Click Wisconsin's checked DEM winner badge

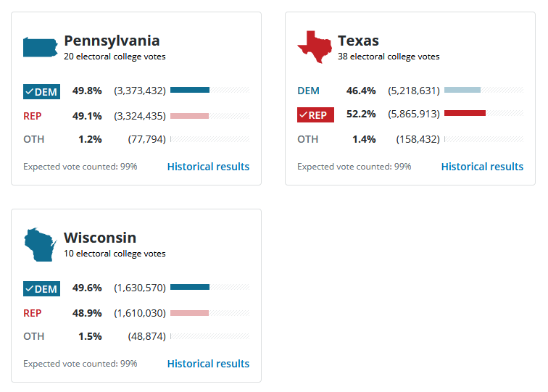(41, 289)
